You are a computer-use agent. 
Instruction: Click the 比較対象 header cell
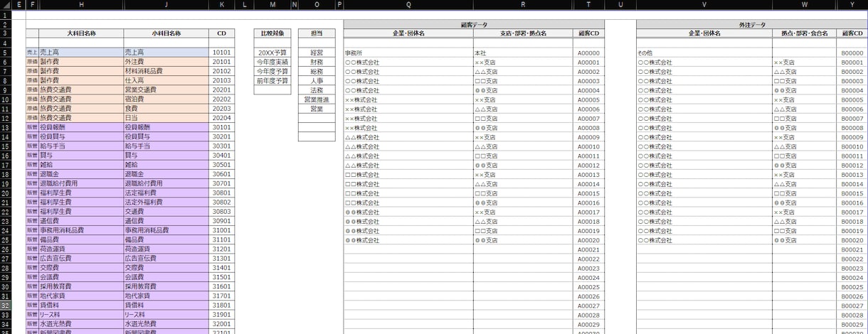point(272,33)
